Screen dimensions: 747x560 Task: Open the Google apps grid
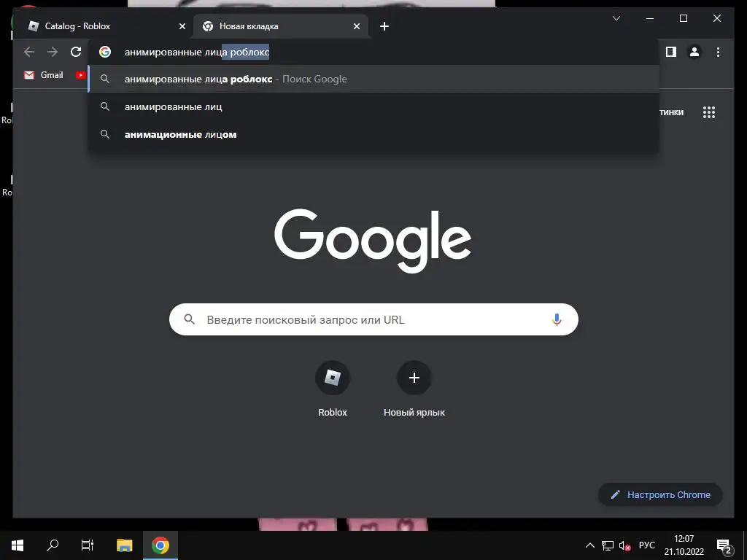pyautogui.click(x=709, y=112)
